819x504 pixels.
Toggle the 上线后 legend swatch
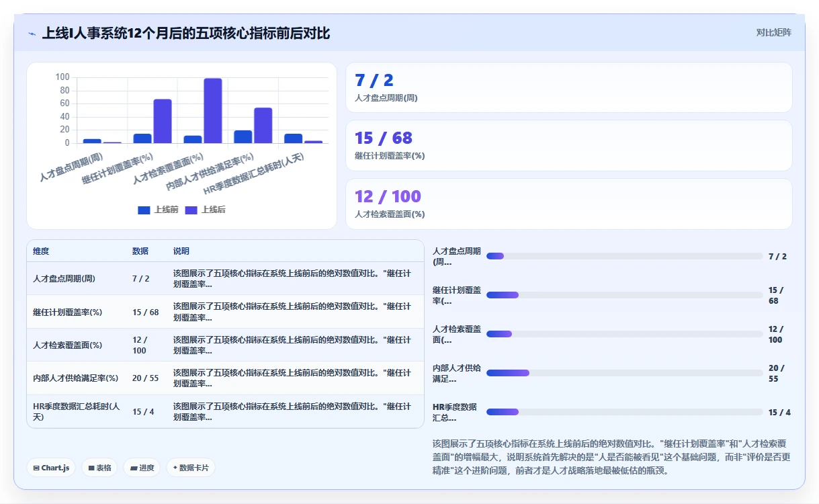point(191,210)
